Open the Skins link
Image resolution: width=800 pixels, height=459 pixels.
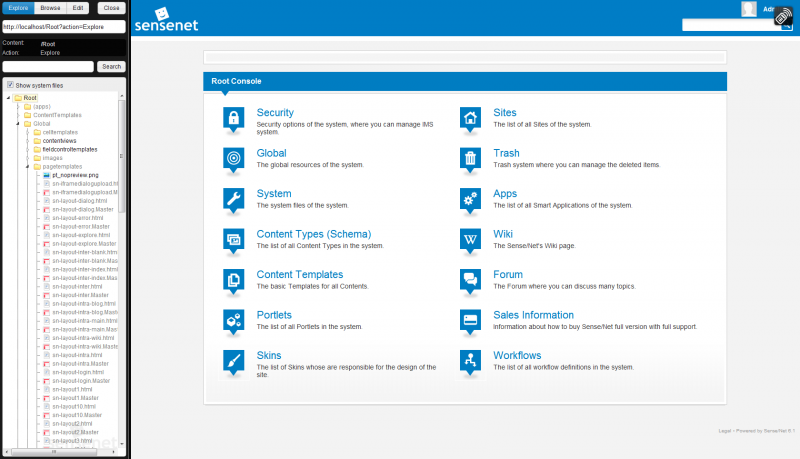(269, 355)
